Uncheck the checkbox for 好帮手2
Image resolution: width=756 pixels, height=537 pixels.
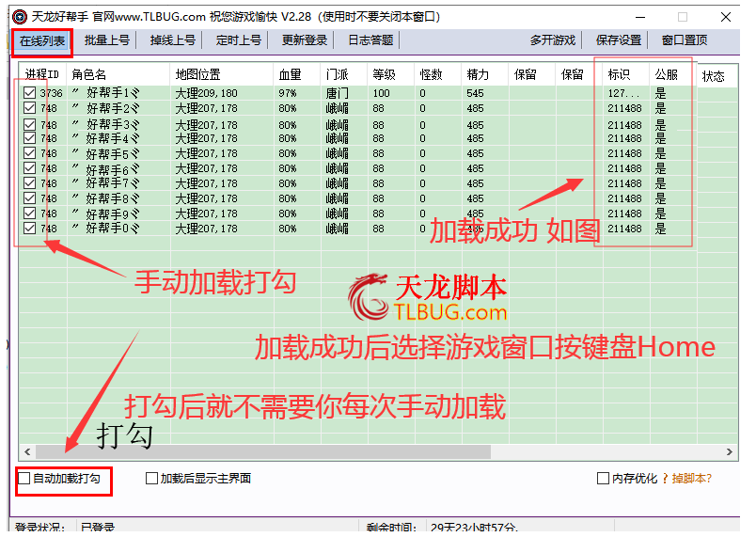(29, 107)
